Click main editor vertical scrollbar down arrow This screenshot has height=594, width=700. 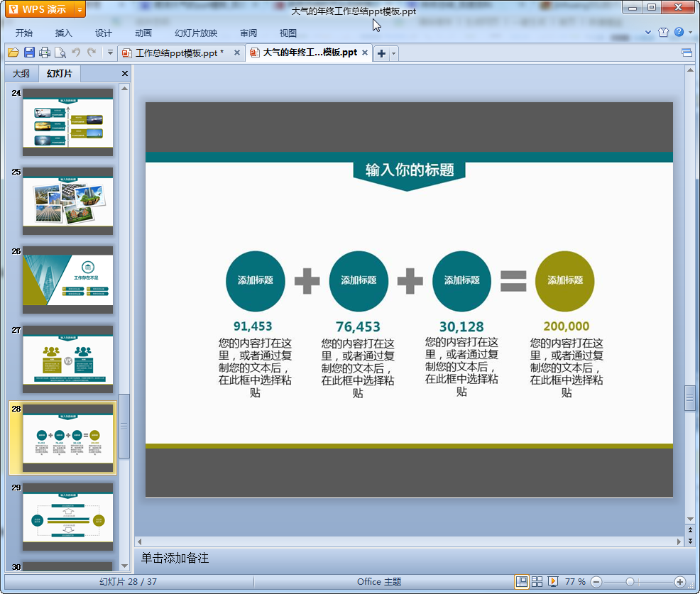pos(690,519)
